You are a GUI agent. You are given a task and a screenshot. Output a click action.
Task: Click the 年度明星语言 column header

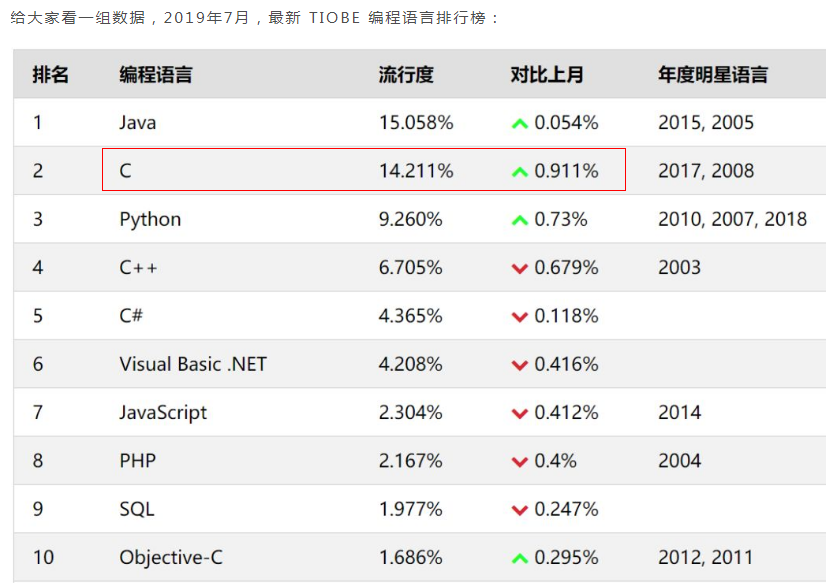click(x=713, y=74)
